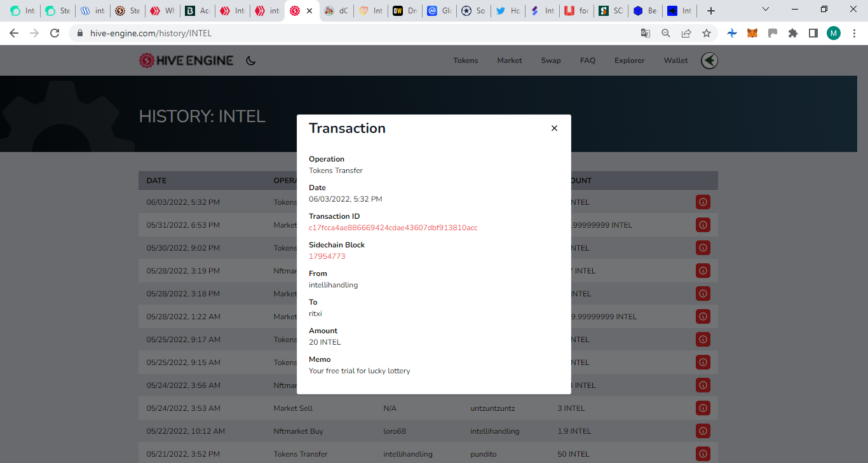This screenshot has height=463, width=868.
Task: Open sidechain block 17954773 link
Action: tap(327, 256)
